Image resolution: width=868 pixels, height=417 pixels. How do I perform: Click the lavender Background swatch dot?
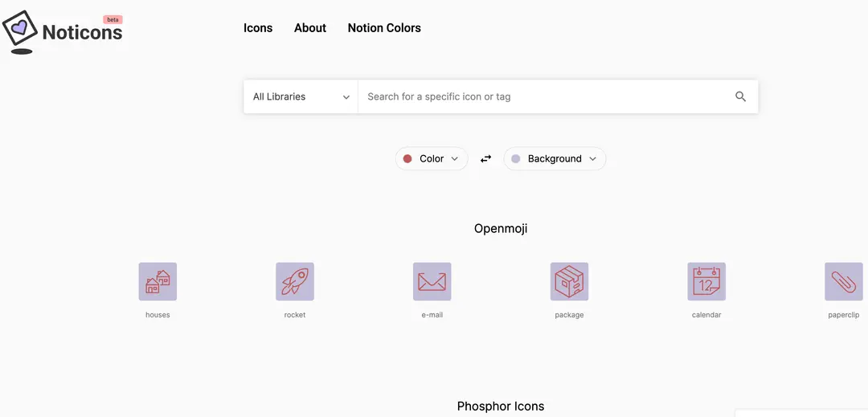tap(516, 159)
